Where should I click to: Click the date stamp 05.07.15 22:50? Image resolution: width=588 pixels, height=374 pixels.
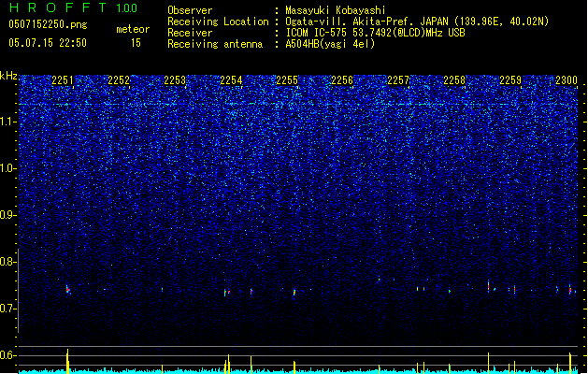click(x=48, y=43)
